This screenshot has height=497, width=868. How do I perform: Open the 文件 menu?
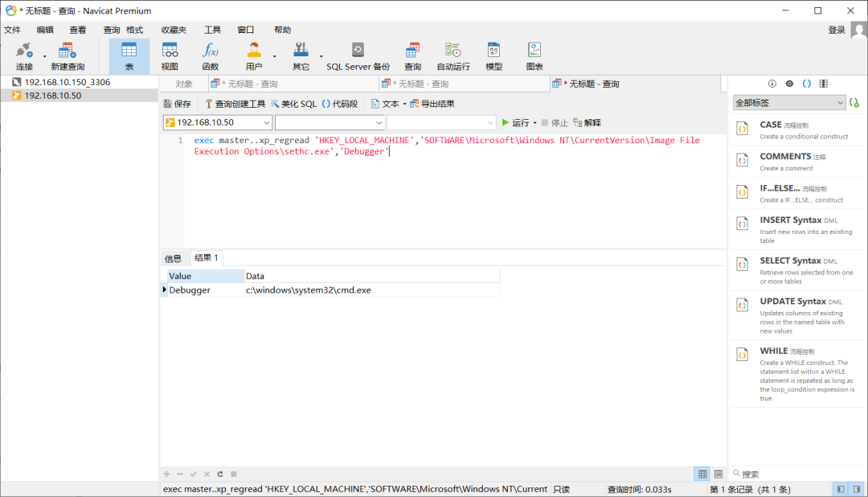coord(12,30)
